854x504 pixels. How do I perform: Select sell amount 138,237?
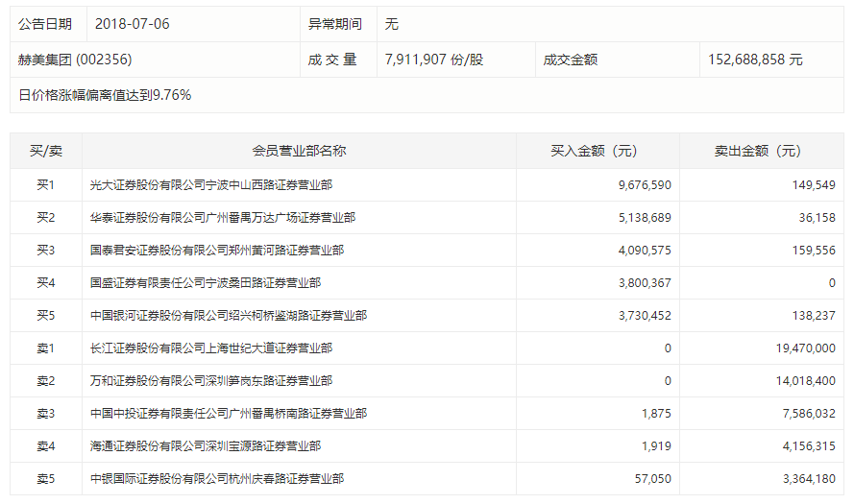click(x=814, y=316)
